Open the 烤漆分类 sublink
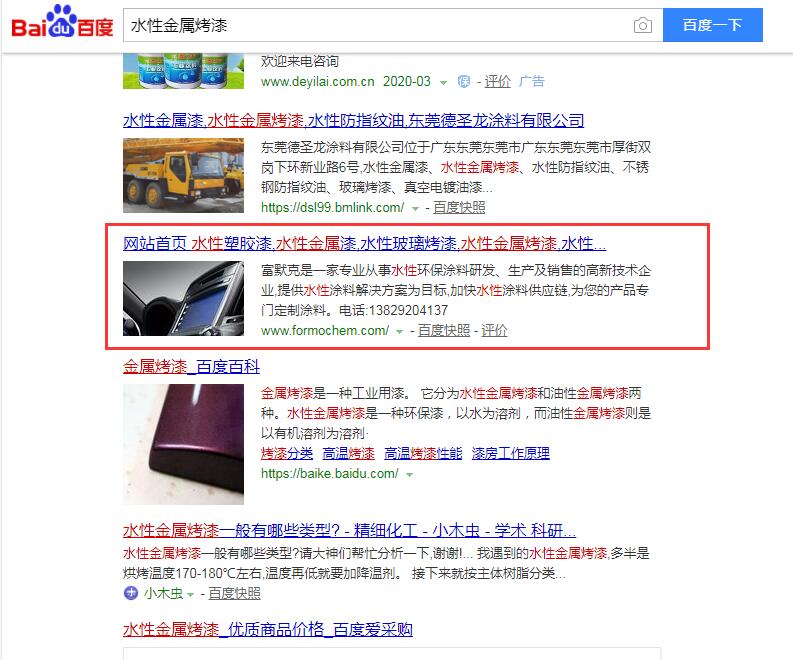Image resolution: width=793 pixels, height=660 pixels. click(287, 453)
